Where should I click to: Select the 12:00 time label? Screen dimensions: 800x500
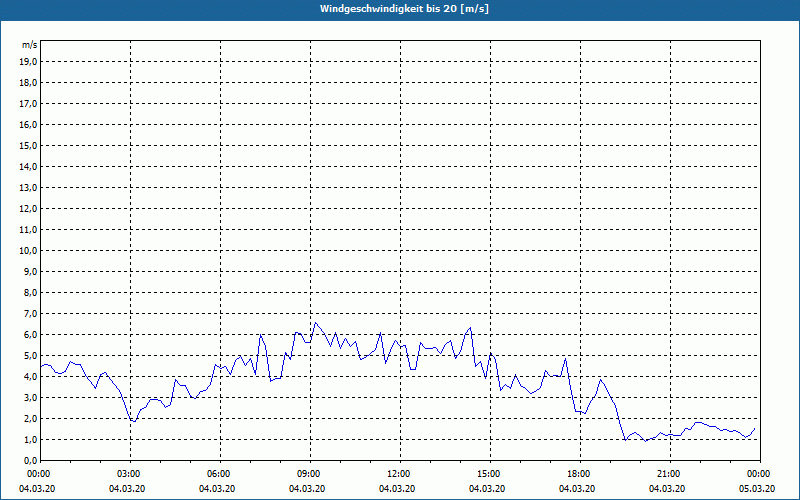click(x=401, y=474)
